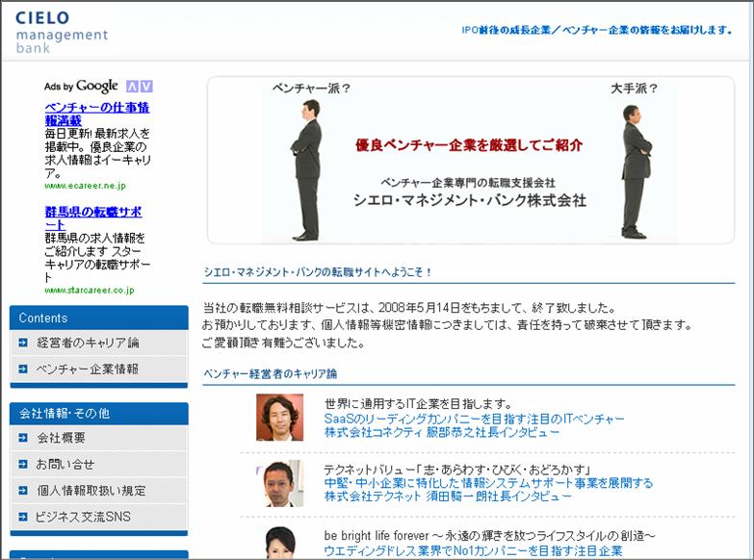Screen dimensions: 754x560
Task: Click the arrow icon beside 個人情報取扱い規定
Action: coord(22,491)
